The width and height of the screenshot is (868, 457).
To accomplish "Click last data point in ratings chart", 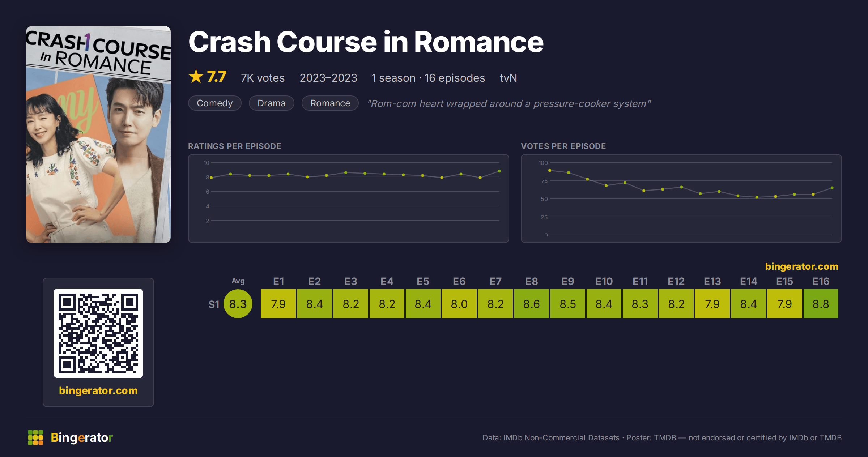I will [x=499, y=171].
